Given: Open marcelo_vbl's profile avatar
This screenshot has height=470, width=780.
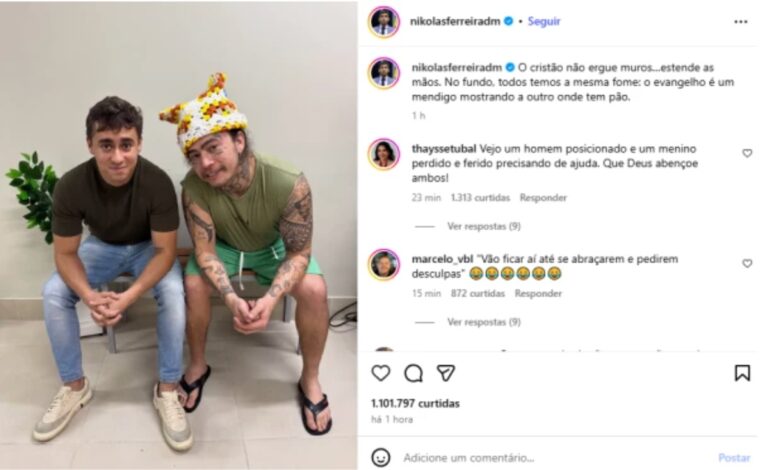Looking at the screenshot, I should click(384, 265).
